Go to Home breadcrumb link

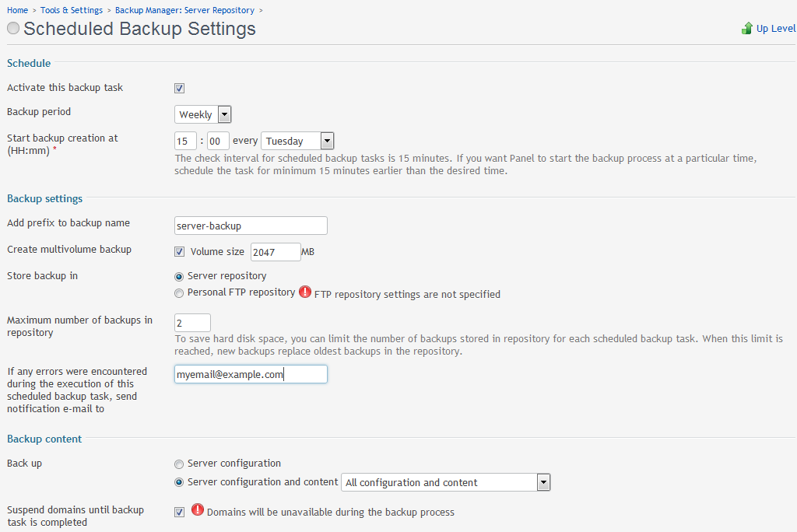(x=18, y=10)
